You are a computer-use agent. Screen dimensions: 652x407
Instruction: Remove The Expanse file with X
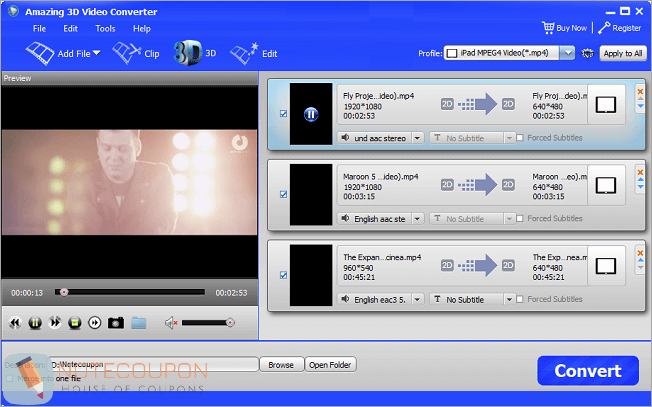(x=640, y=253)
